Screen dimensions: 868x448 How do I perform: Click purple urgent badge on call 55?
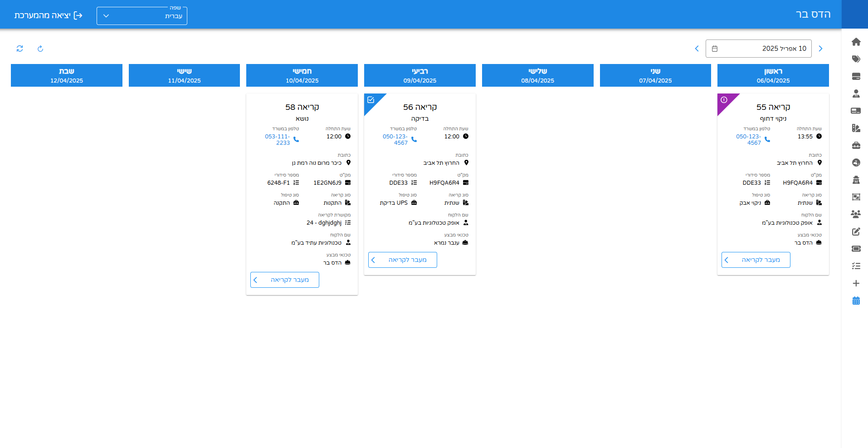coord(724,100)
